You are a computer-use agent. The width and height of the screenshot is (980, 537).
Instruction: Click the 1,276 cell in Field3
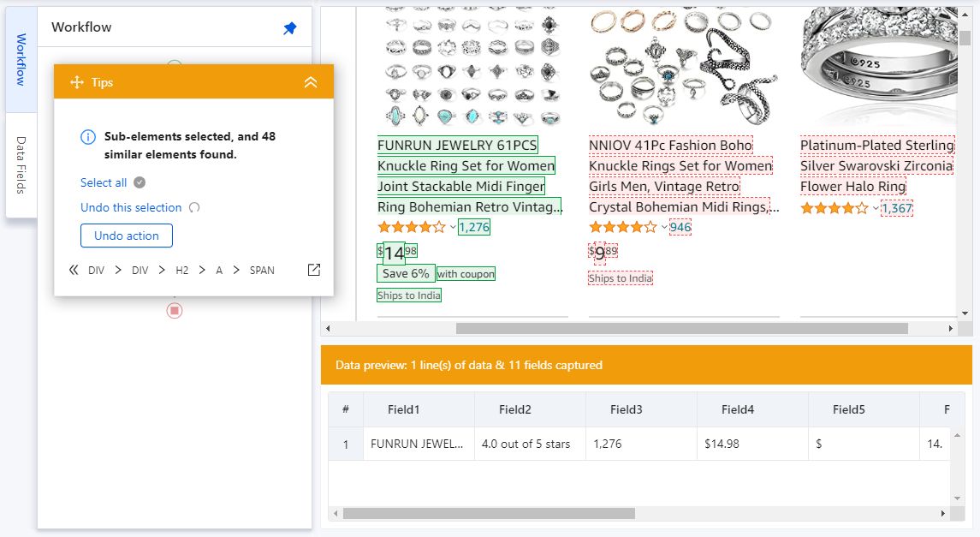(x=641, y=444)
